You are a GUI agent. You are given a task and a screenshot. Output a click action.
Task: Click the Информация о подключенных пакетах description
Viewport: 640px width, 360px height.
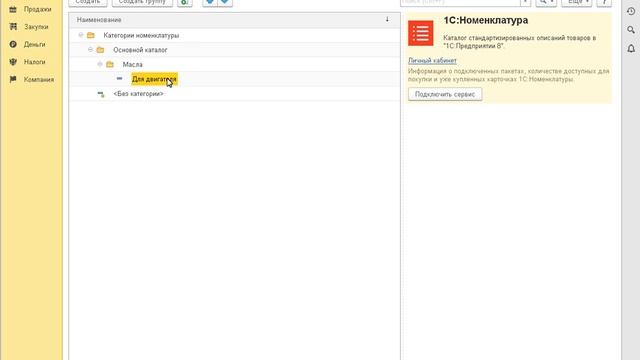coord(509,75)
